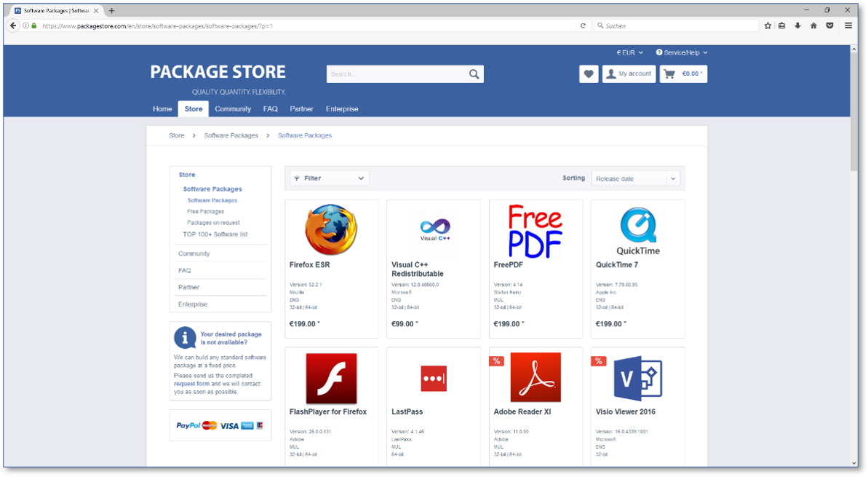This screenshot has width=868, height=477.
Task: Open My account button
Action: (x=629, y=74)
